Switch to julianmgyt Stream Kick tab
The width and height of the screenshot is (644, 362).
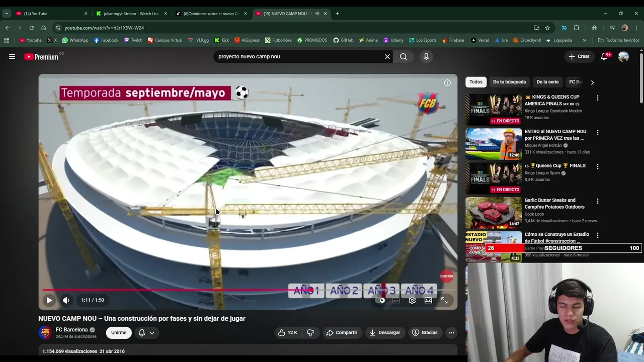pyautogui.click(x=132, y=14)
